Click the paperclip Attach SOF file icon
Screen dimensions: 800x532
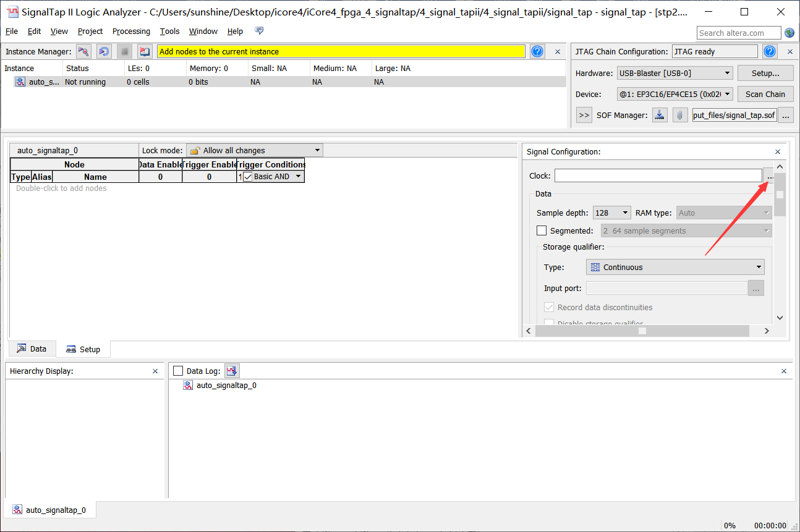click(x=680, y=115)
